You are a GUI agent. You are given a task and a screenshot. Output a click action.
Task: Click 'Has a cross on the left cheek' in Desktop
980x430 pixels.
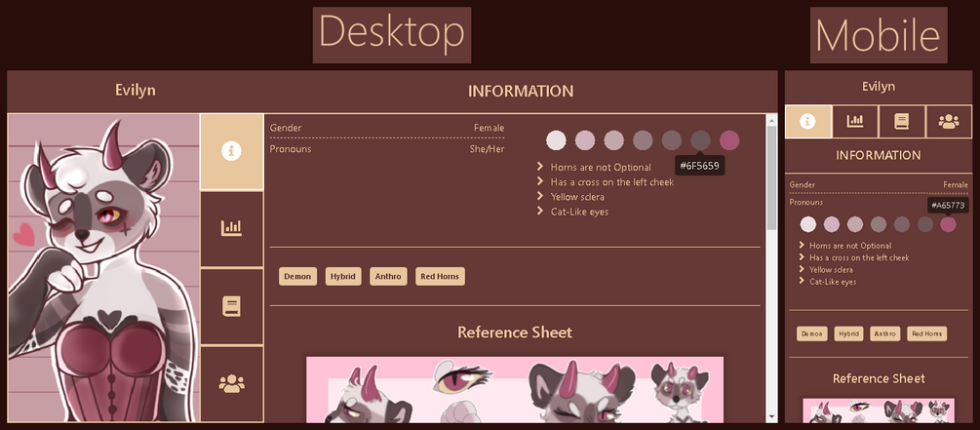(x=612, y=182)
